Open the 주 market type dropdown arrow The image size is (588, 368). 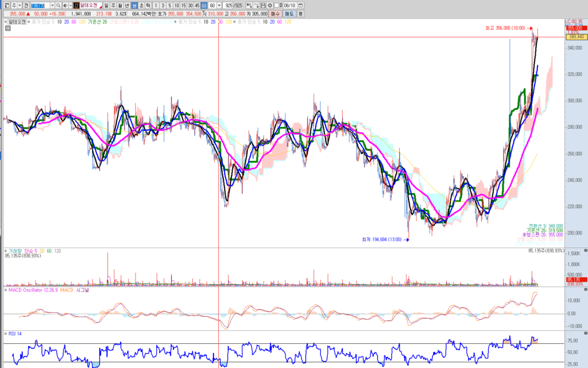click(20, 6)
